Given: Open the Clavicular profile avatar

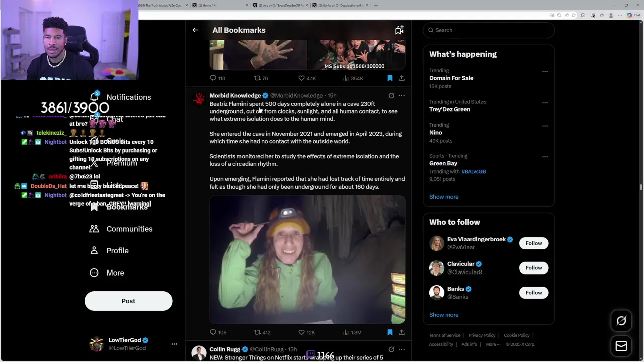Looking at the screenshot, I should pyautogui.click(x=436, y=268).
